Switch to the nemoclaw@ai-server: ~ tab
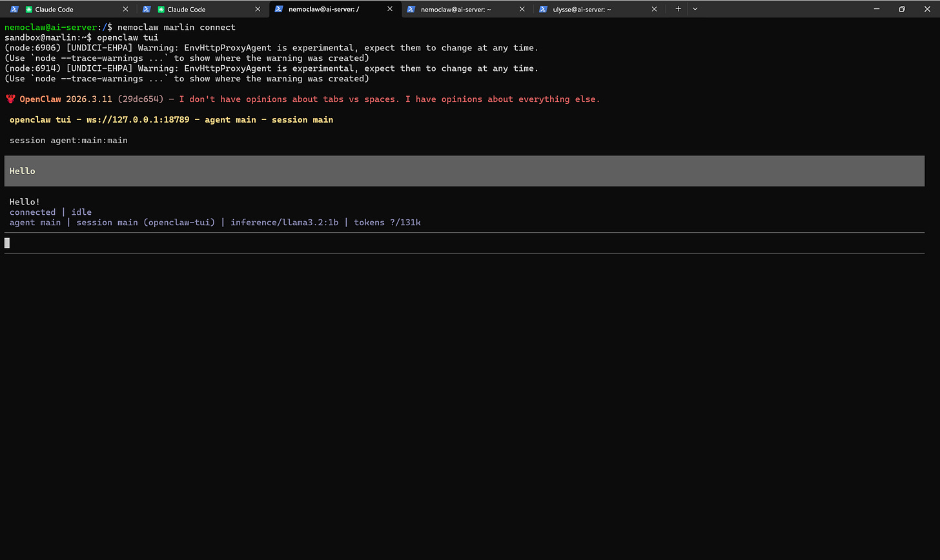The width and height of the screenshot is (940, 560). (467, 9)
